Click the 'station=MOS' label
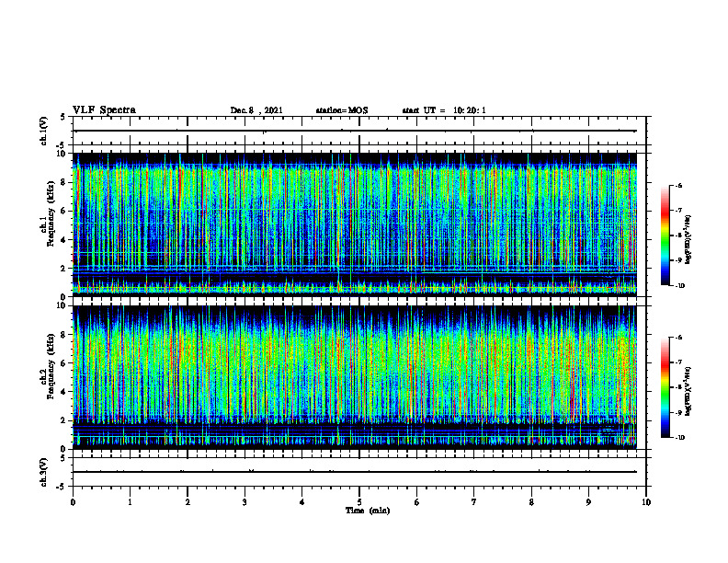Viewport: 728px width, 563px height. 342,110
